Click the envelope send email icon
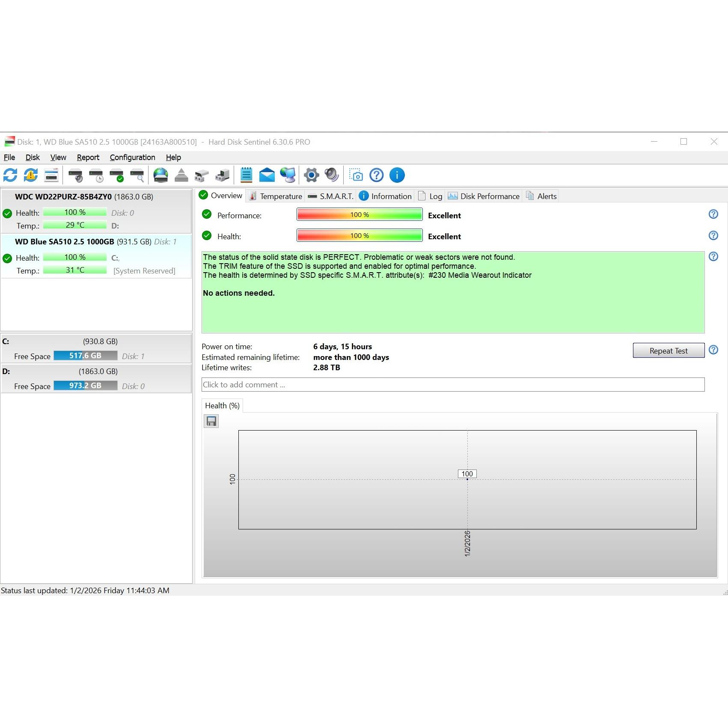728x728 pixels. 267,175
